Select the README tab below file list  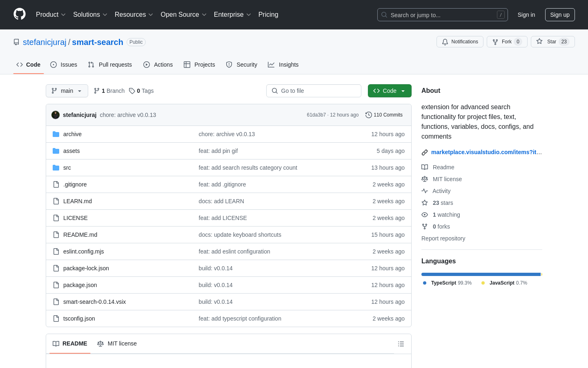[x=70, y=343]
